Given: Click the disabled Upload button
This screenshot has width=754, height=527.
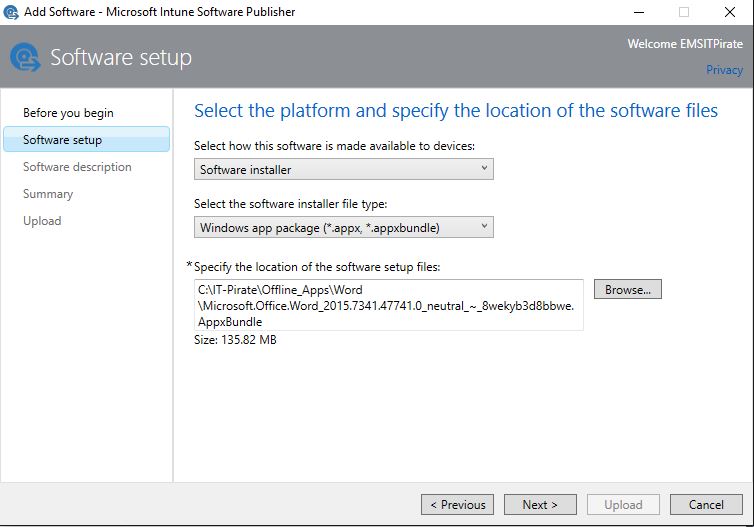Looking at the screenshot, I should pos(623,505).
